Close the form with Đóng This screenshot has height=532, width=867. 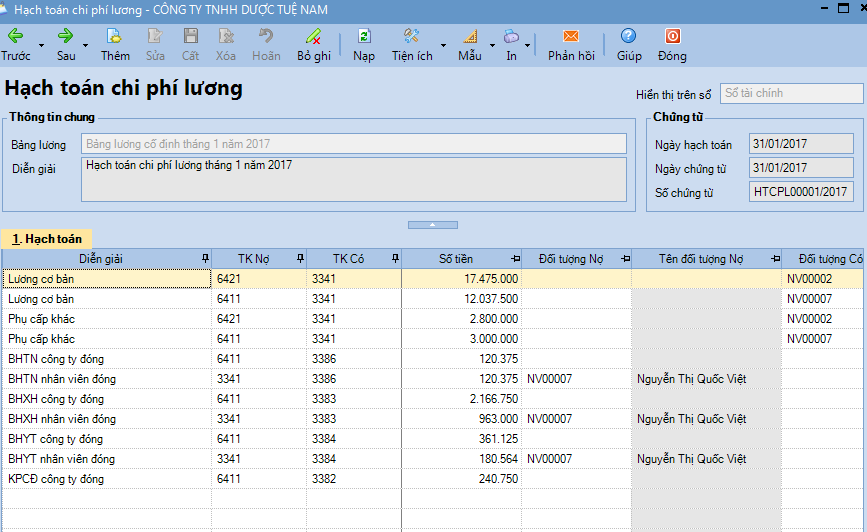click(672, 45)
